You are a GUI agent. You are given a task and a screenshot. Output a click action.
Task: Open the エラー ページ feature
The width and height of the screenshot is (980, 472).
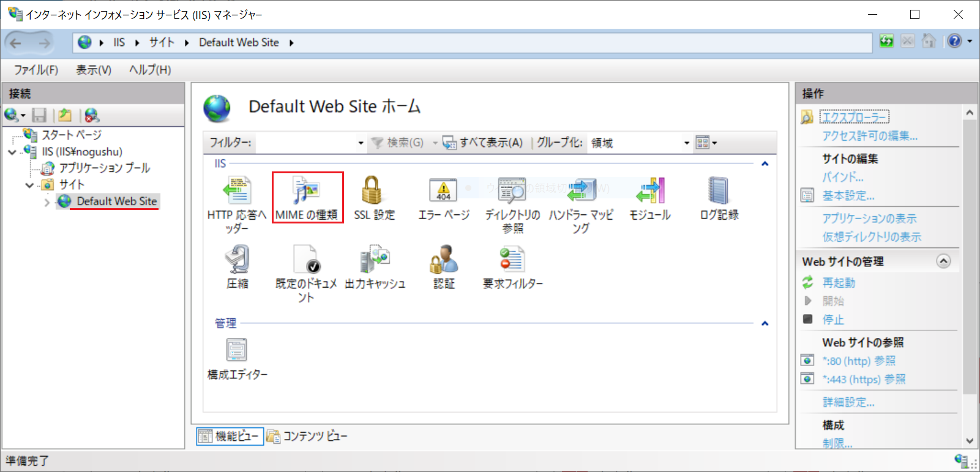(x=444, y=198)
